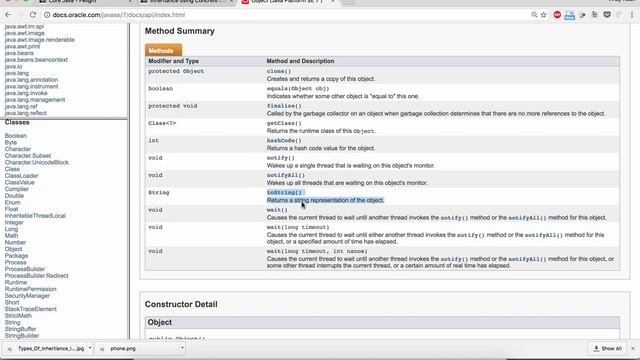Open site info icon beside docs.oracle.com

tap(47, 15)
